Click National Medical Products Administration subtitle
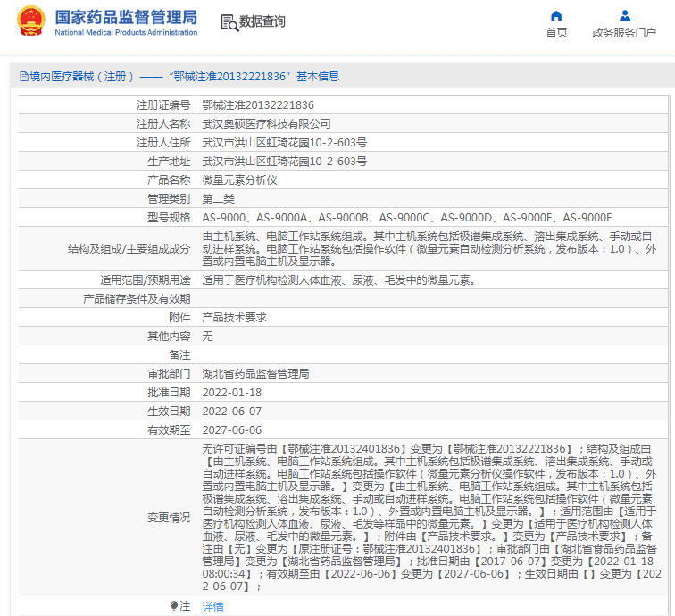The width and height of the screenshot is (675, 616). (126, 32)
